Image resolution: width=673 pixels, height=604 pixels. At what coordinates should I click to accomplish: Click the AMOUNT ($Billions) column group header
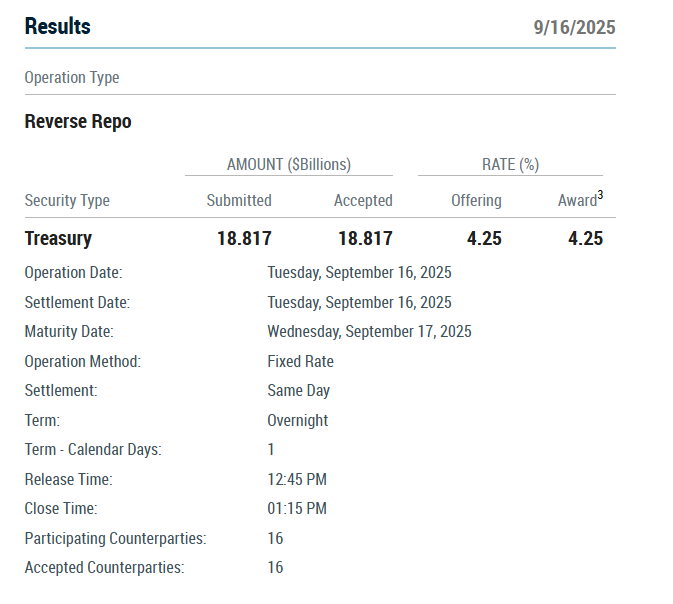click(289, 164)
